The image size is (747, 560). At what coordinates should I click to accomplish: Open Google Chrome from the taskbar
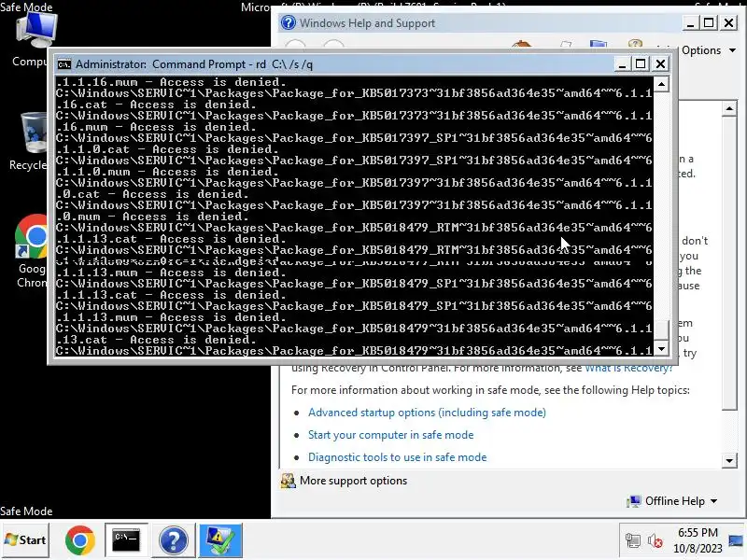[x=80, y=540]
